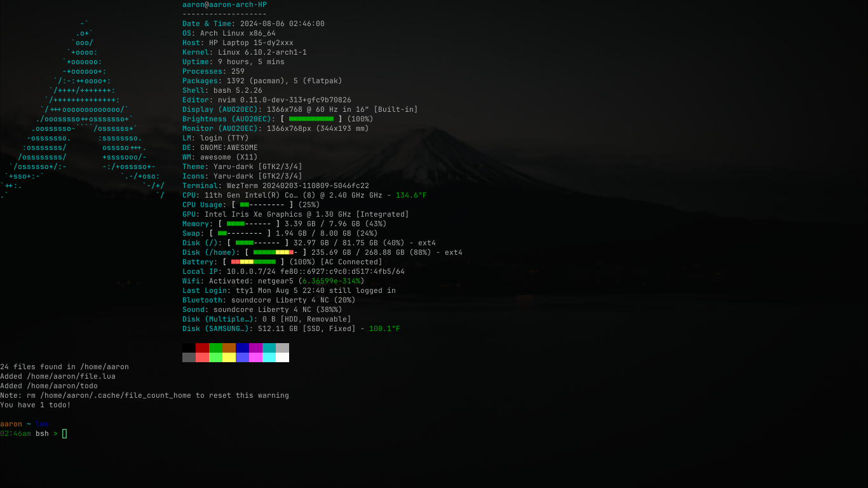This screenshot has height=488, width=868.
Task: Click the 'aaron ~ lua' prompt line
Action: (x=24, y=424)
